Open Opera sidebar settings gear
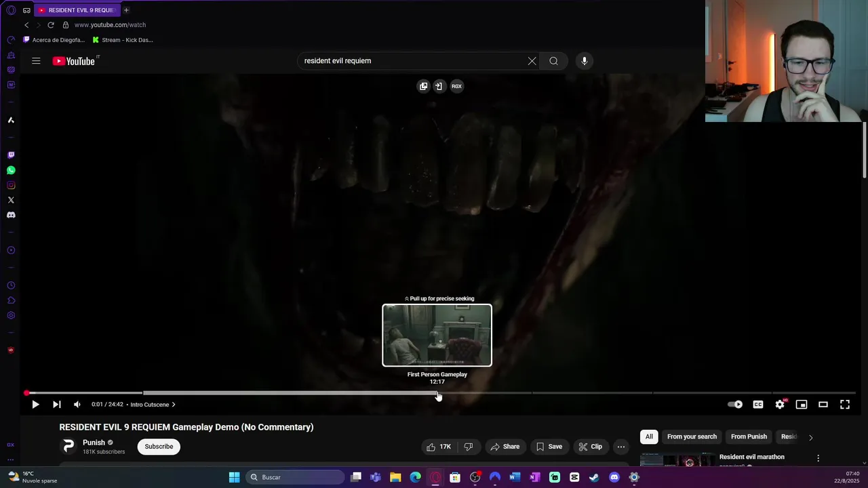This screenshot has width=868, height=488. tap(11, 315)
